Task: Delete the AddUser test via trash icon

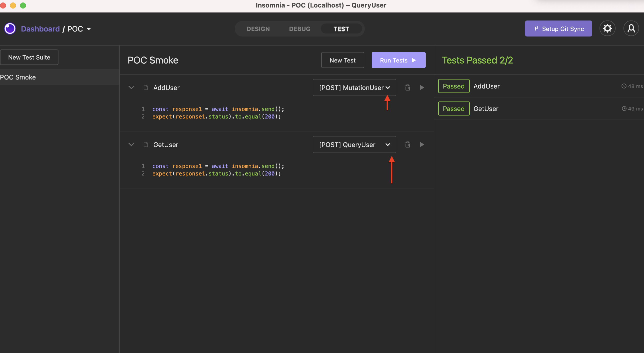Action: (407, 87)
